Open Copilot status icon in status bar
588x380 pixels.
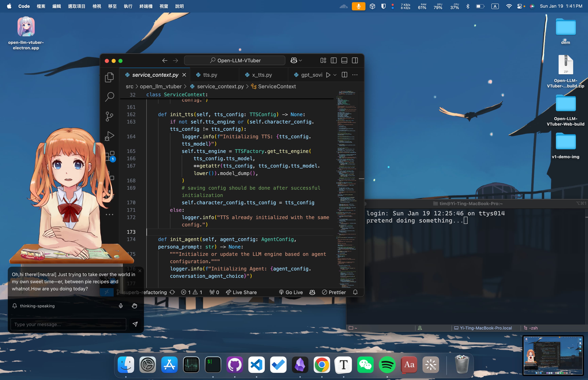(x=312, y=292)
